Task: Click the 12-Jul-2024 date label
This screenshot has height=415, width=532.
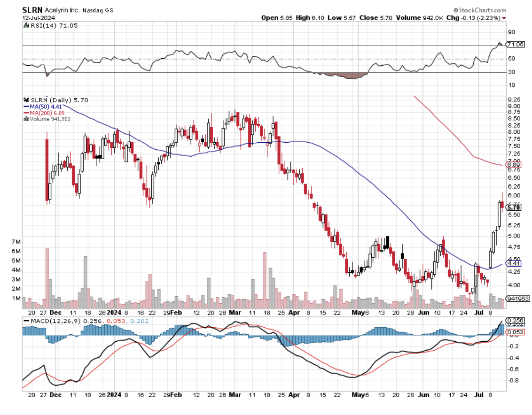Action: 39,17
